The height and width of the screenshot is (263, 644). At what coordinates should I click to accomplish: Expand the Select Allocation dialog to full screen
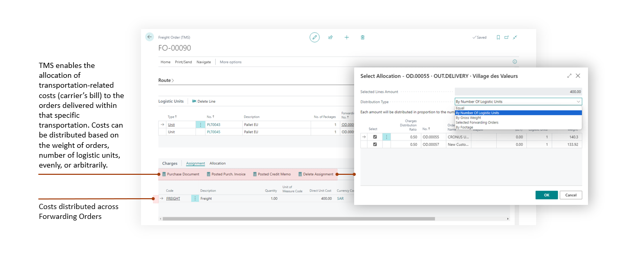point(569,76)
